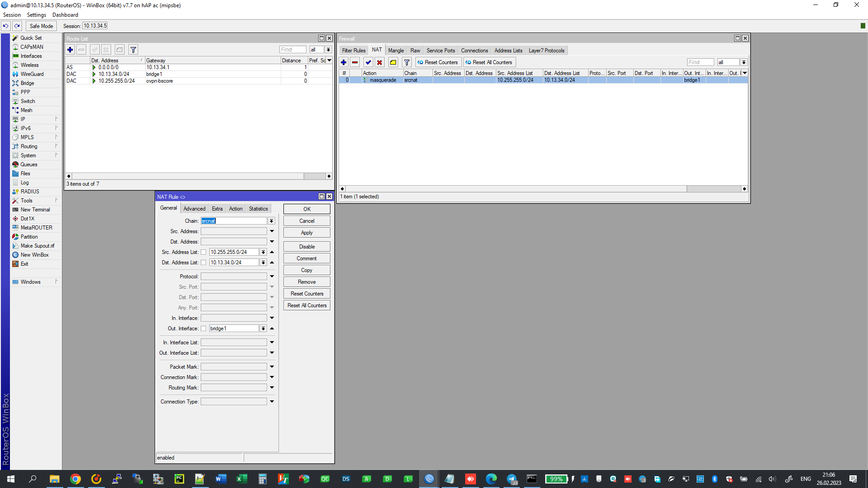Open the Firewall filter funnel

[x=407, y=62]
